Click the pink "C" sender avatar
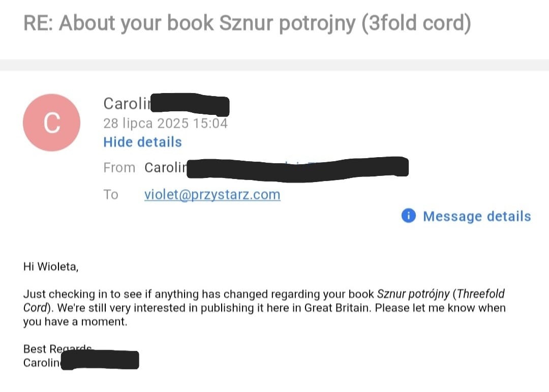This screenshot has height=392, width=549. 51,123
